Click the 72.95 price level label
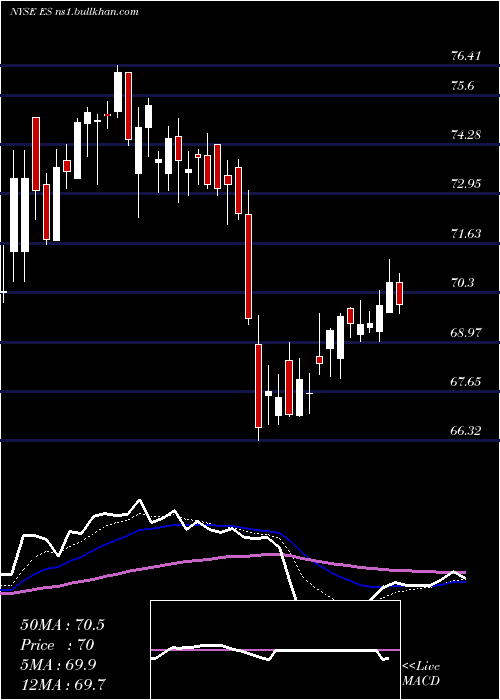 pyautogui.click(x=466, y=183)
